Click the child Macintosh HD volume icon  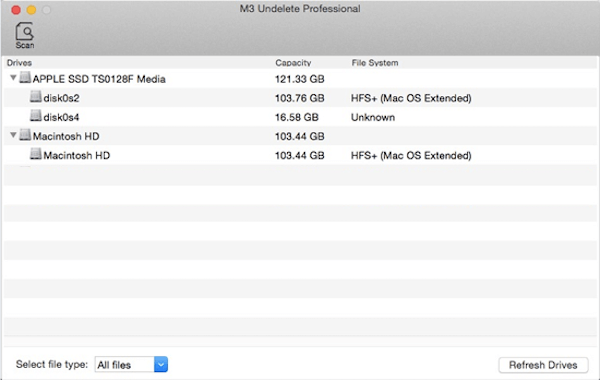point(36,154)
